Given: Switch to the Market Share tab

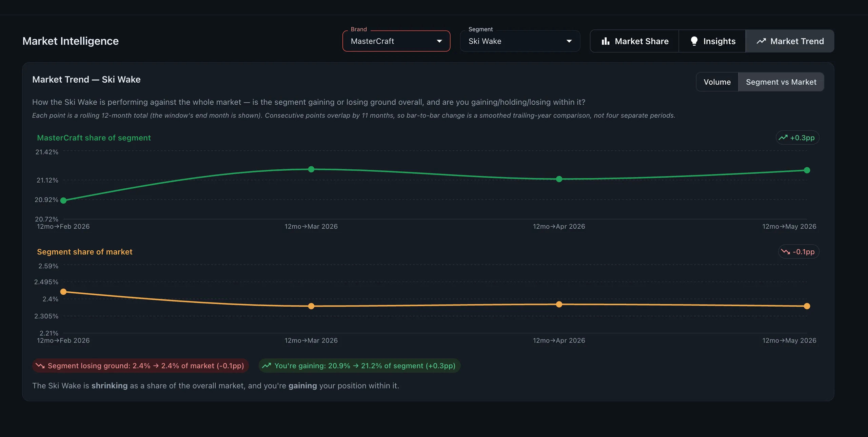Looking at the screenshot, I should 634,41.
